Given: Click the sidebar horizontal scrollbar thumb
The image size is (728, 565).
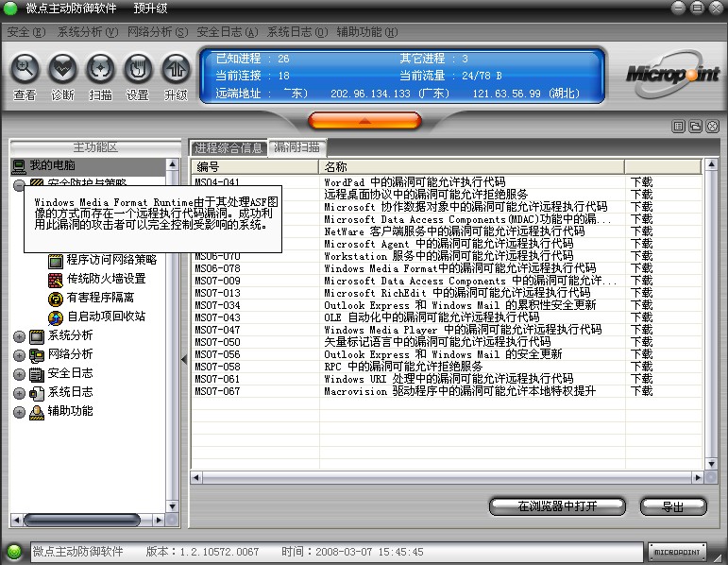Looking at the screenshot, I should point(82,520).
